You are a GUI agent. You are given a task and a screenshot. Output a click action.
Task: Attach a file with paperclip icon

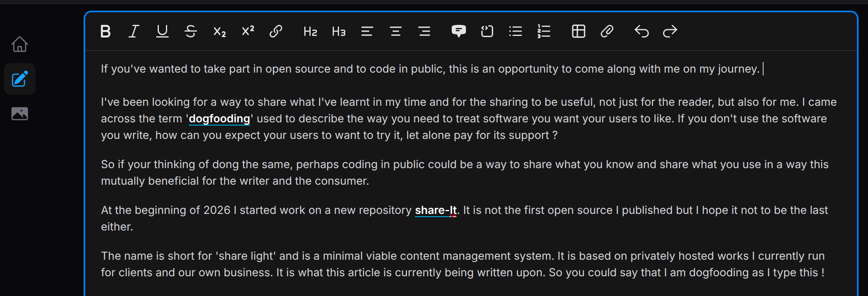click(607, 31)
